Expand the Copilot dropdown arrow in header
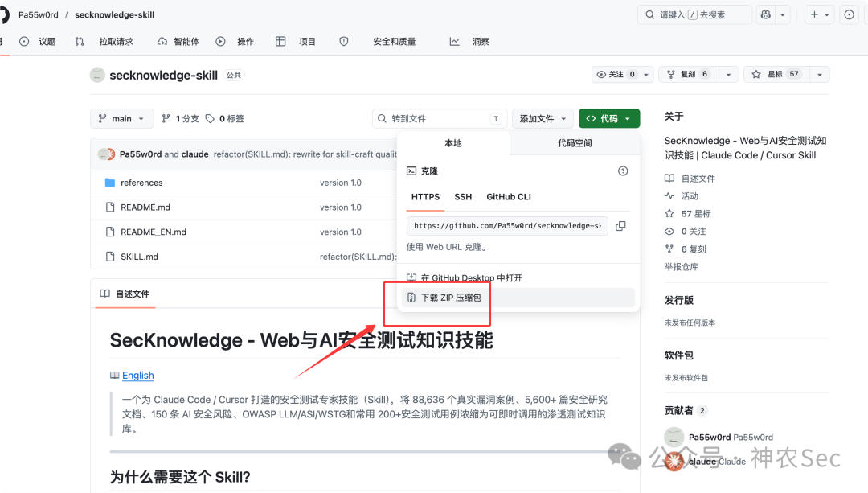Screen dimensions: 868x493 pyautogui.click(x=783, y=15)
